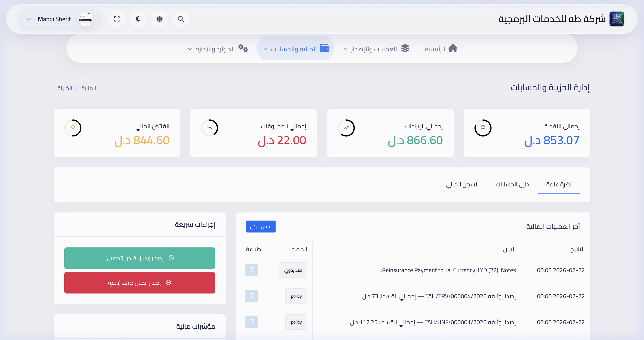Click the قيد يدوي source badge
Screen dimensions: 644x340
293,270
